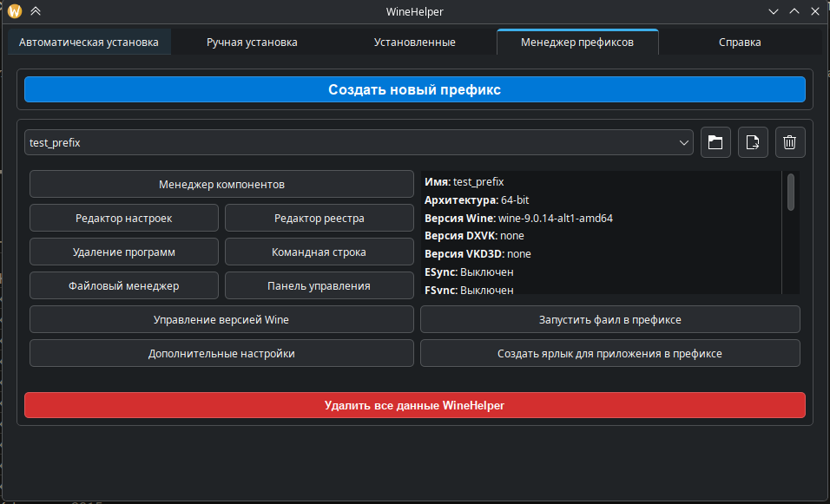
Task: Click the prefix info panel scrollbar
Action: click(790, 193)
